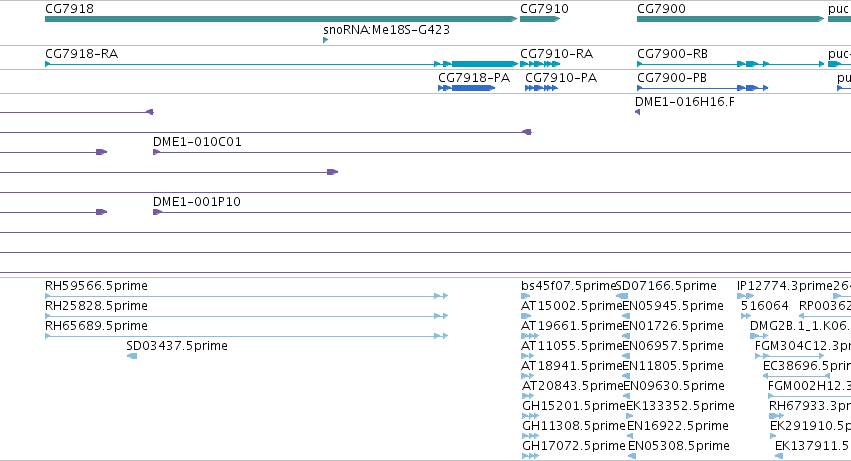Select the EC38696.5prime EST line
The width and height of the screenshot is (851, 461).
[x=796, y=376]
